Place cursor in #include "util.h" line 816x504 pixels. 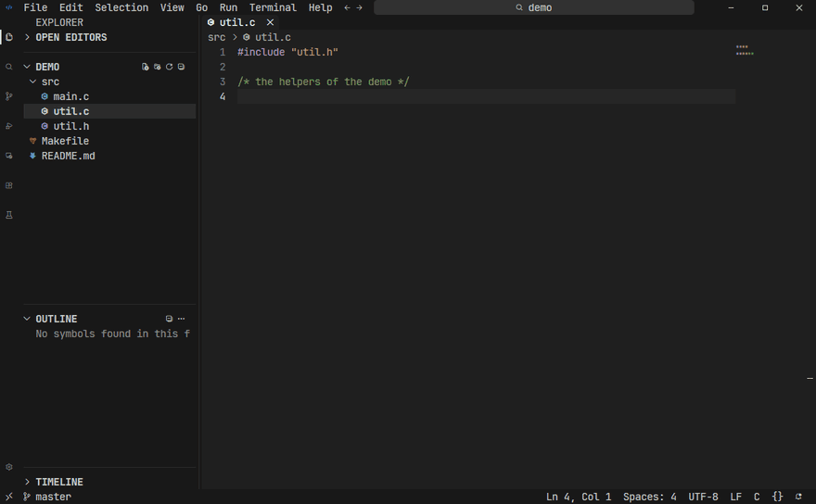287,52
